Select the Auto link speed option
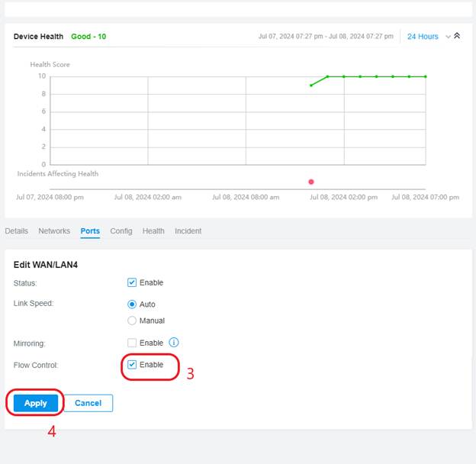The image size is (476, 464). [132, 304]
